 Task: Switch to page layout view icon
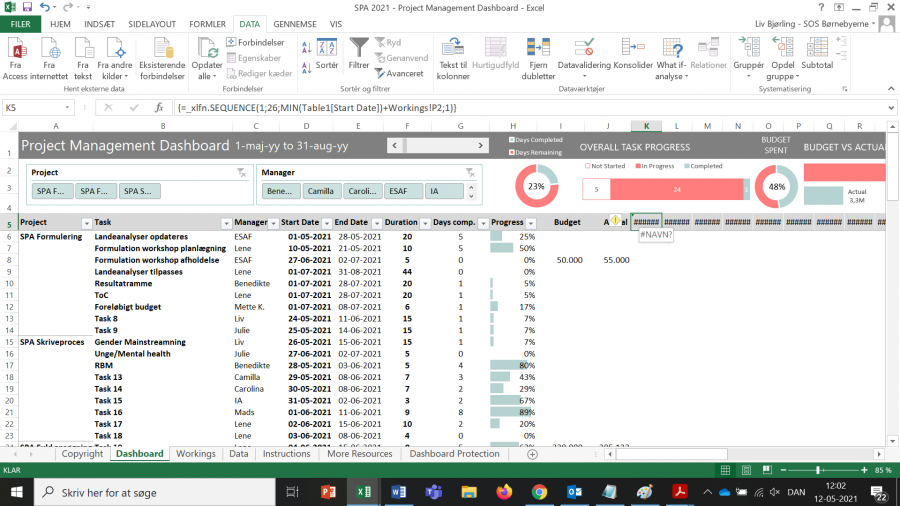[746, 470]
